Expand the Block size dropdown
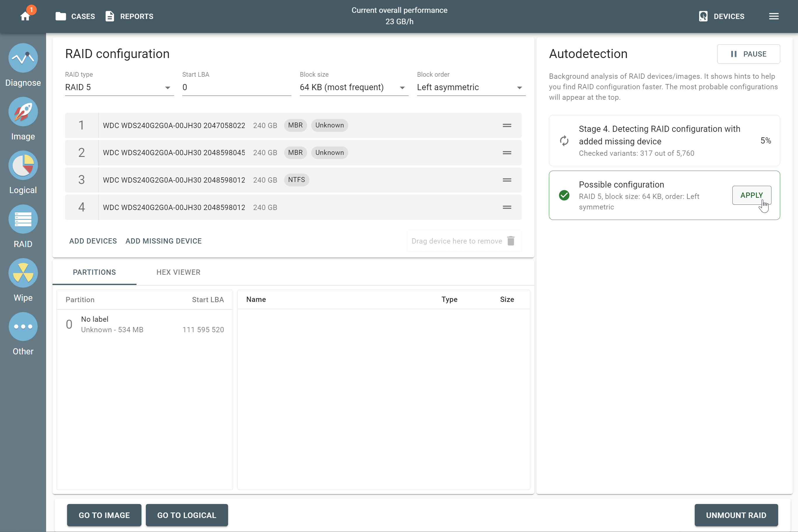The image size is (798, 532). (354, 87)
